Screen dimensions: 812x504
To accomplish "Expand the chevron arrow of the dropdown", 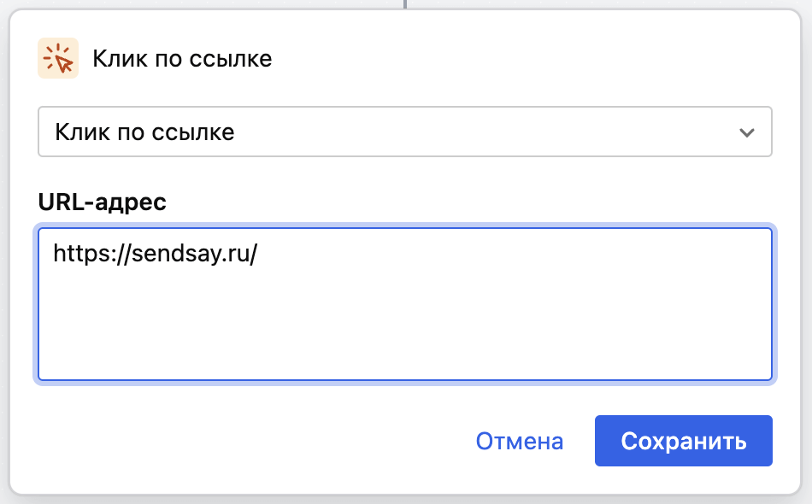I will click(747, 132).
